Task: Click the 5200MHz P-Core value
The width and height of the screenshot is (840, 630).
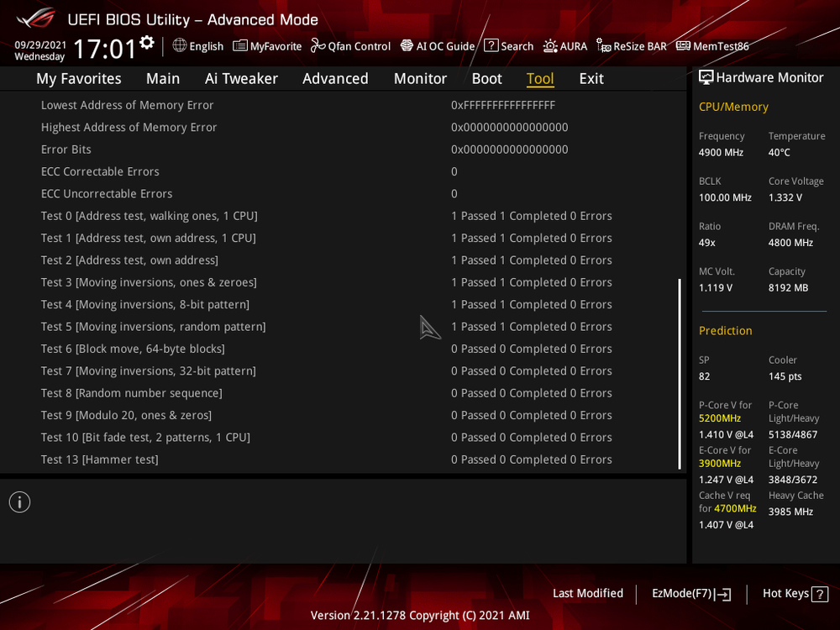Action: click(720, 418)
